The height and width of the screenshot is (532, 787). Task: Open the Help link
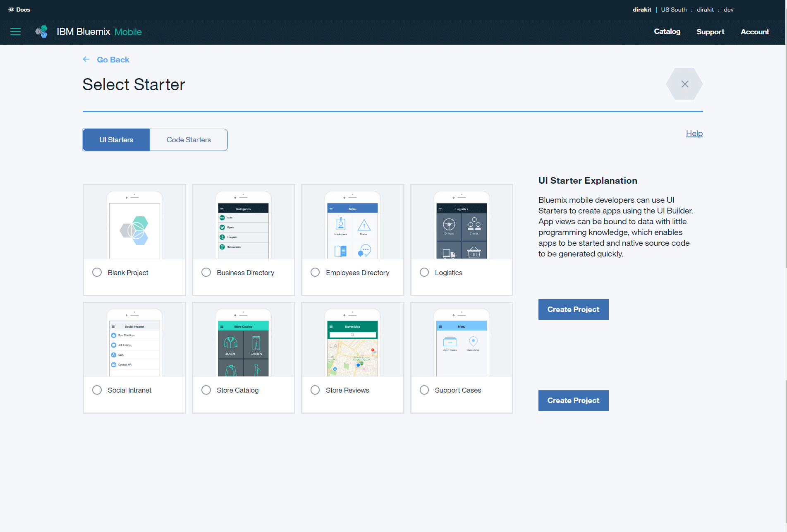pos(694,133)
